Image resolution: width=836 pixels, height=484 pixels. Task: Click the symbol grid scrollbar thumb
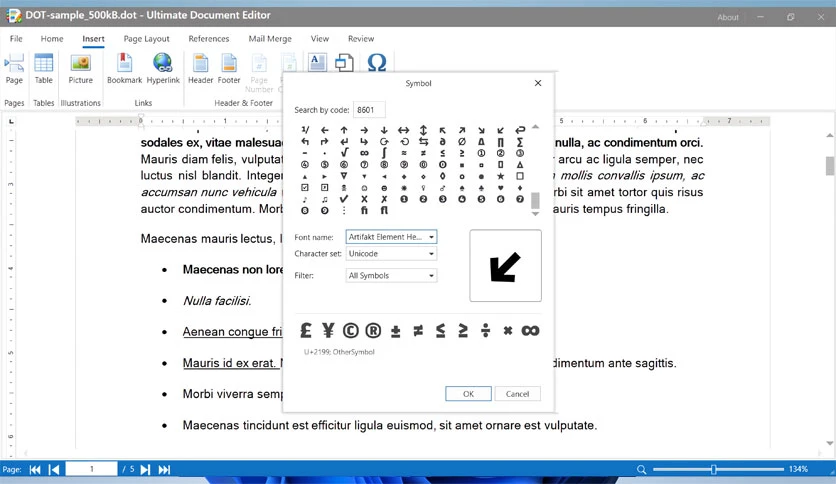coord(535,200)
